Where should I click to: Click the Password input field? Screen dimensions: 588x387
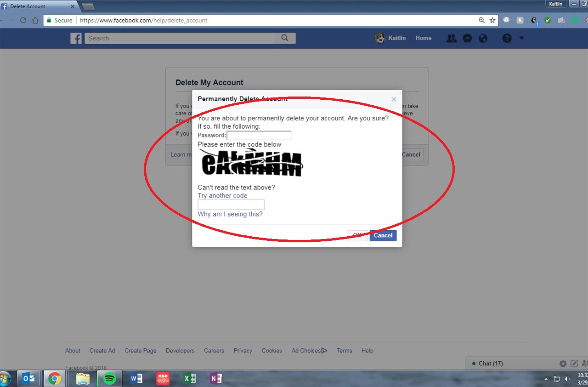pos(259,135)
